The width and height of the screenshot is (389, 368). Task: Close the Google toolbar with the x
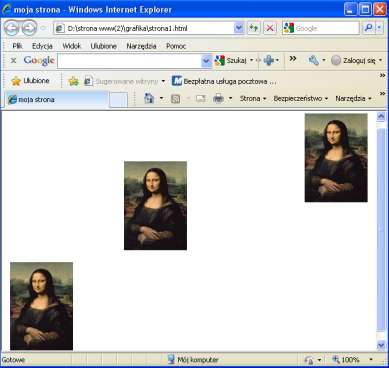tap(13, 60)
